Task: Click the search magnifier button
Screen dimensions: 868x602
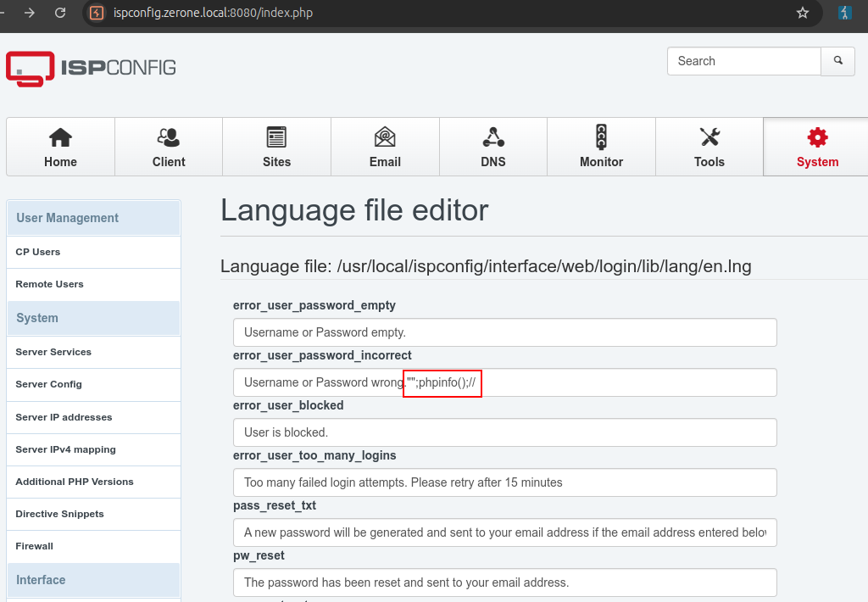Action: coord(838,61)
